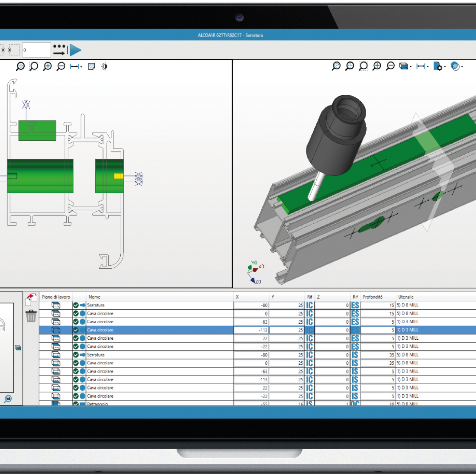The height and width of the screenshot is (476, 476).
Task: Toggle the blue circle on the selected Cava circolare row
Action: tap(82, 330)
